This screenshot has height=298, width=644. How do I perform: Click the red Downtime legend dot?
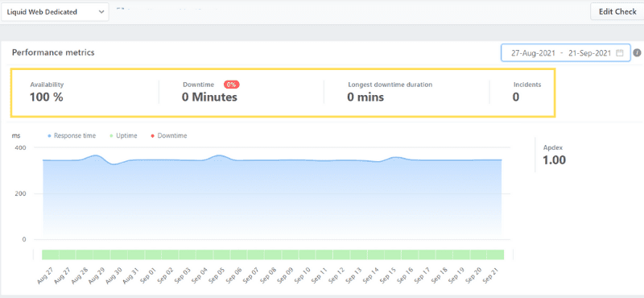point(154,136)
